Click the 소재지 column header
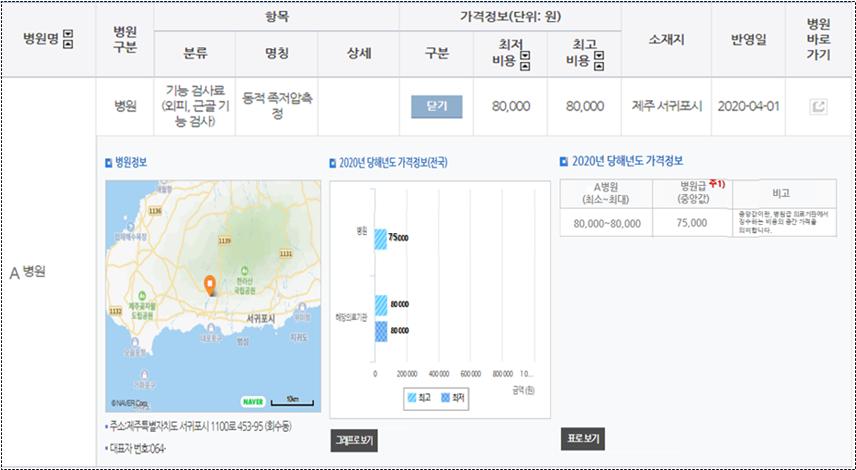856x470 pixels. pyautogui.click(x=666, y=39)
